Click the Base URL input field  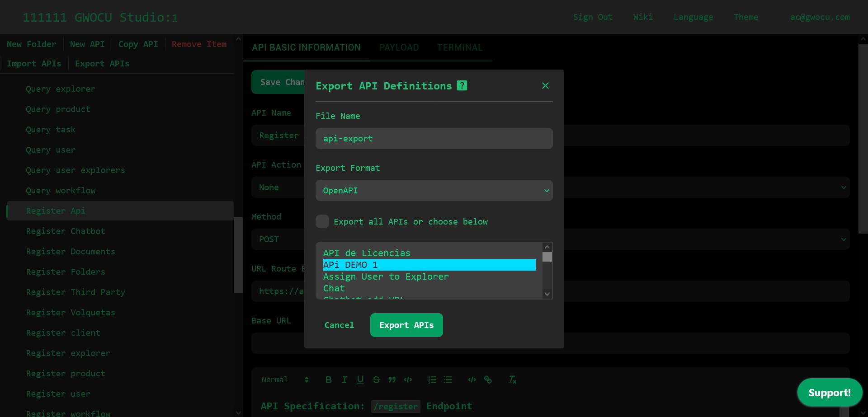tap(550, 343)
